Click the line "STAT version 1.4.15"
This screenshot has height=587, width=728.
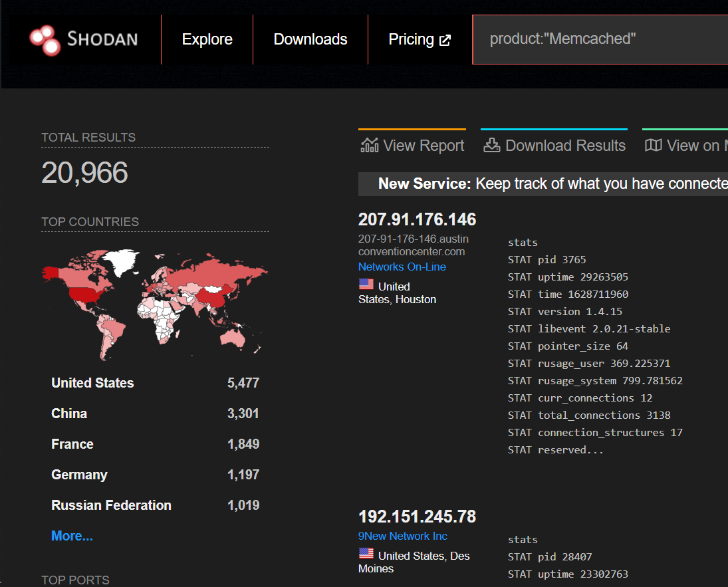click(x=565, y=312)
